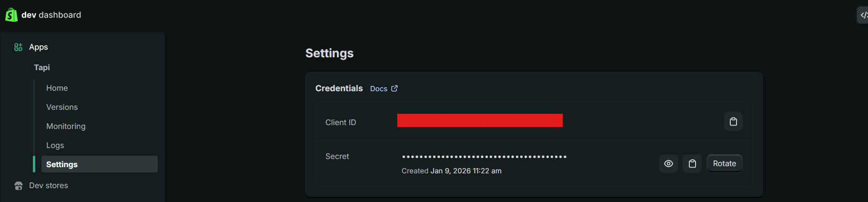Go to the Home page of Tapi
The height and width of the screenshot is (202, 868).
[57, 88]
